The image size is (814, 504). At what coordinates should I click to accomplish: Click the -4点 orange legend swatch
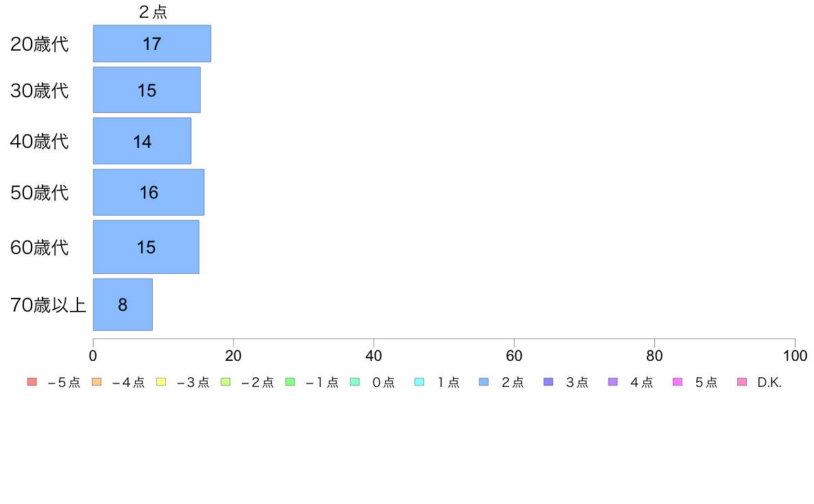[x=97, y=382]
